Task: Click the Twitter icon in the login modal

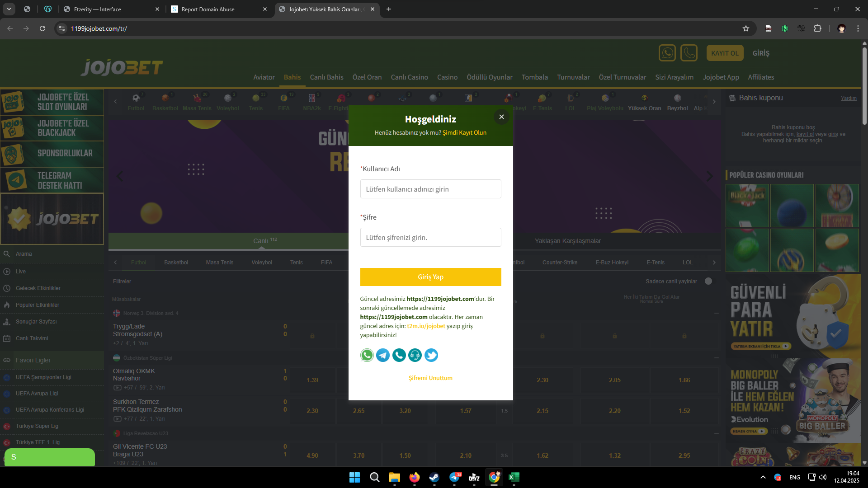Action: point(431,355)
